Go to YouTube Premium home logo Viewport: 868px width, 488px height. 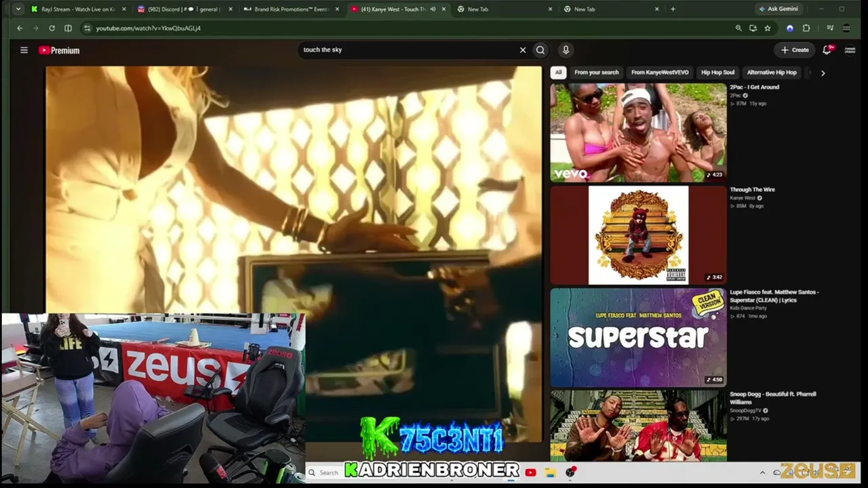point(59,50)
